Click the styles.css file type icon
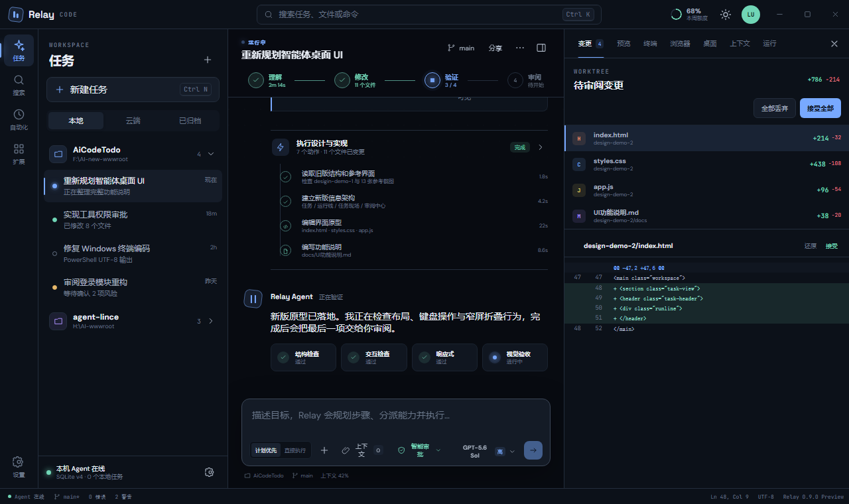 [x=579, y=164]
